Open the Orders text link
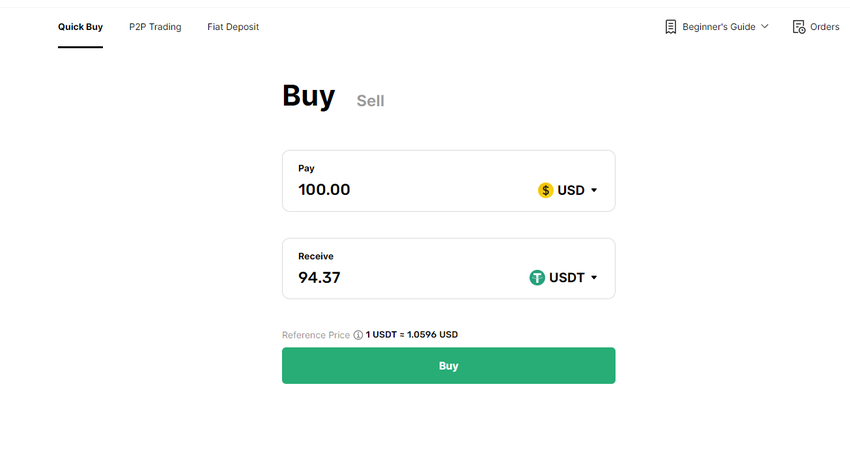 (x=825, y=27)
